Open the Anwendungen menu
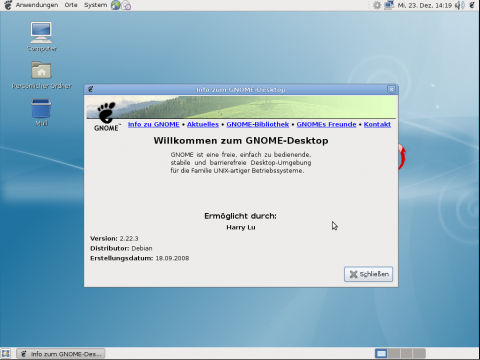 37,5
